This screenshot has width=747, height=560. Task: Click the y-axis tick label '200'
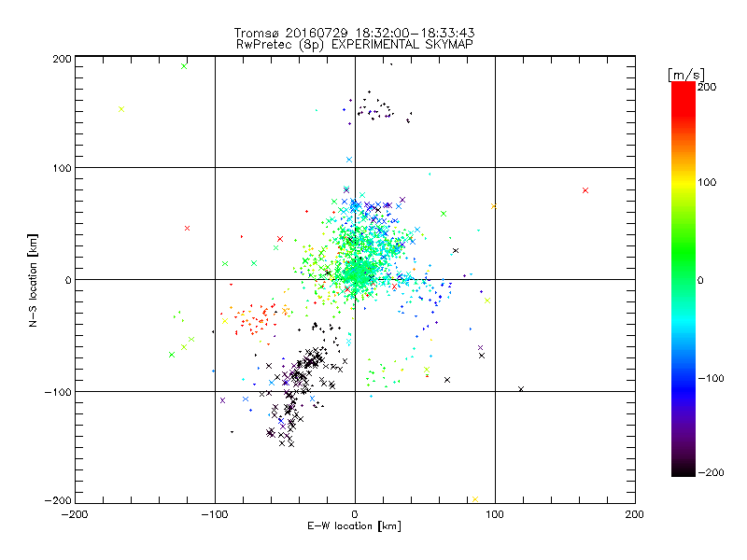pos(63,59)
